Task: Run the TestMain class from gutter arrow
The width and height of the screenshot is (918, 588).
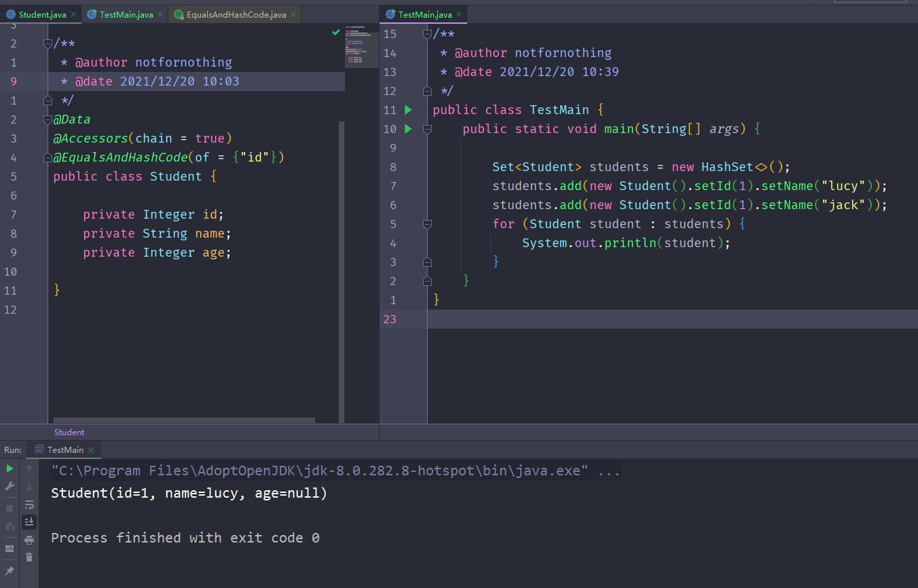Action: [x=408, y=109]
